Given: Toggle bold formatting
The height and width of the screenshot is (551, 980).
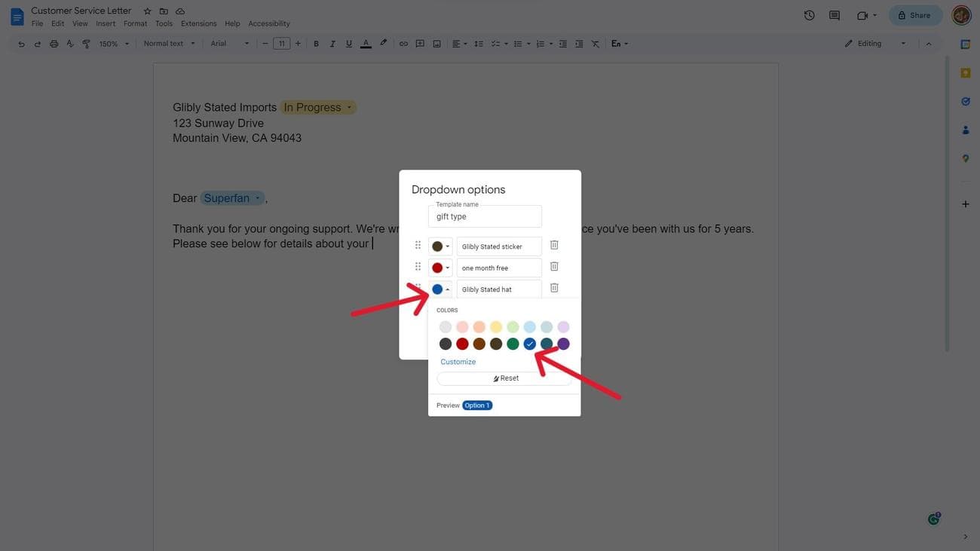Looking at the screenshot, I should click(316, 44).
